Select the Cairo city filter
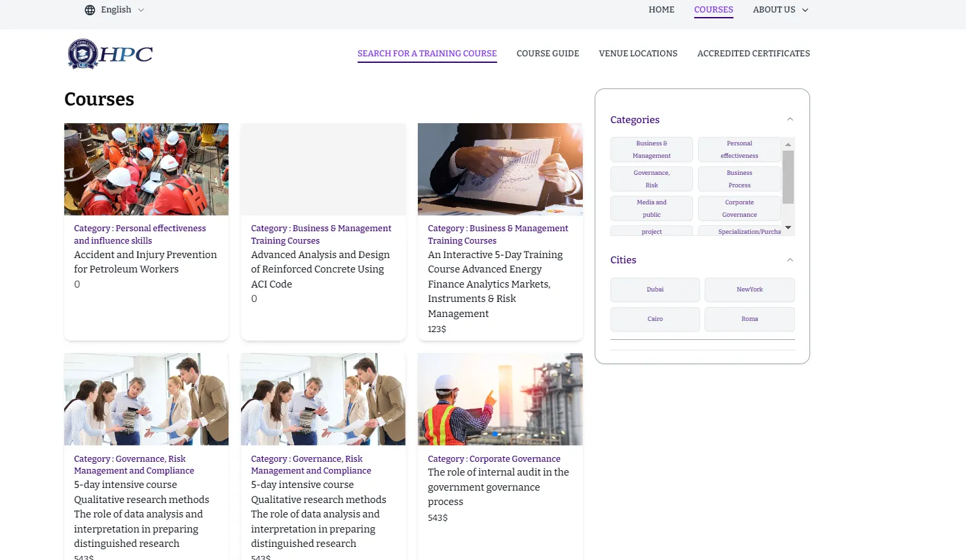 pos(655,319)
